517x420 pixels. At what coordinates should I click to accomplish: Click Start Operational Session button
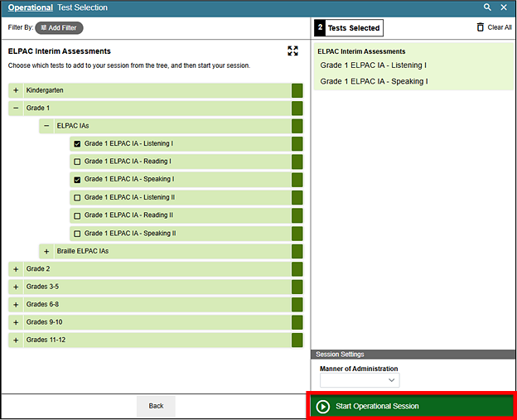[412, 406]
